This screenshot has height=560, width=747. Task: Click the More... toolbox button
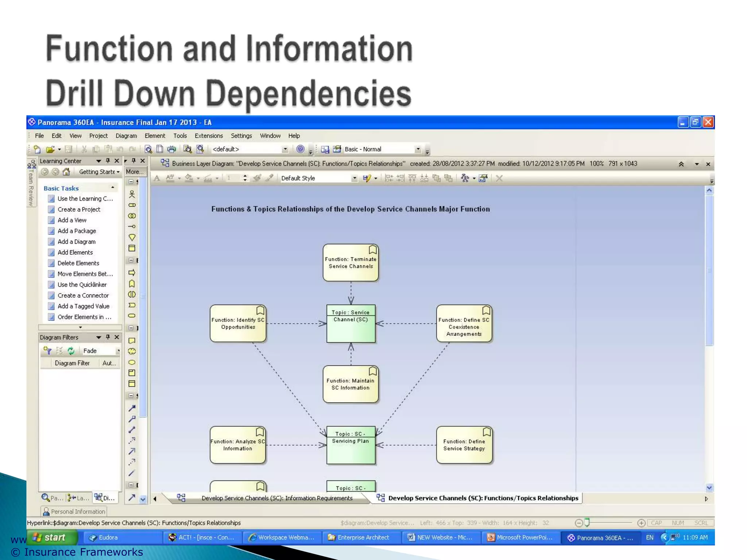coord(134,172)
